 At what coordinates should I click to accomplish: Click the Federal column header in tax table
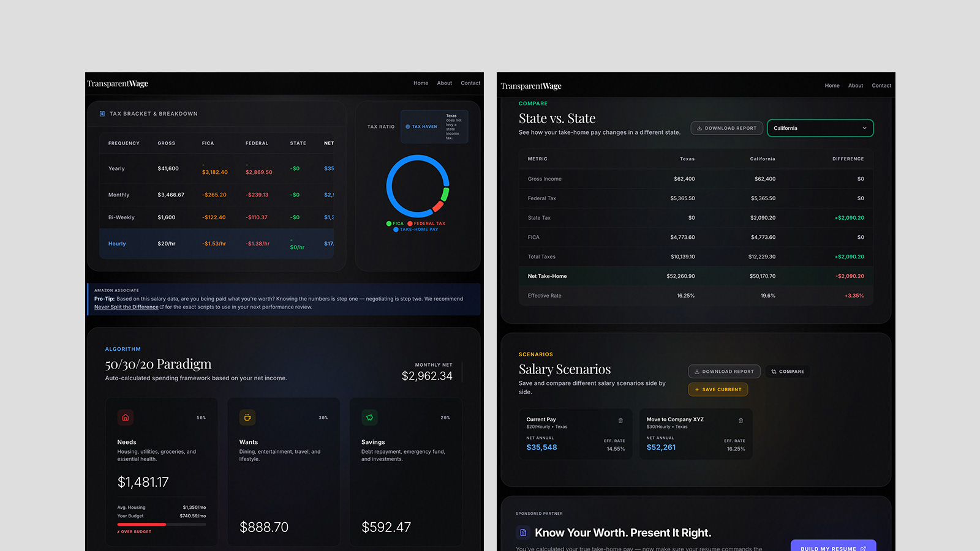point(257,143)
